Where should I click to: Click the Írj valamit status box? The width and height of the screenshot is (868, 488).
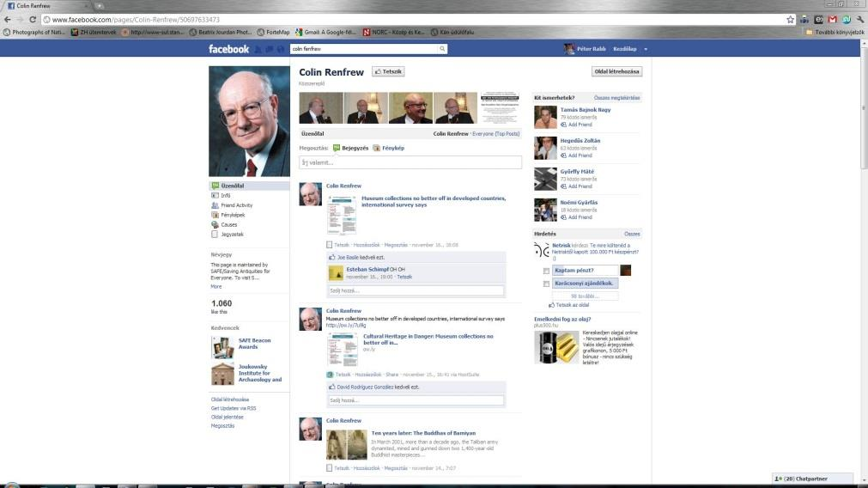(410, 162)
